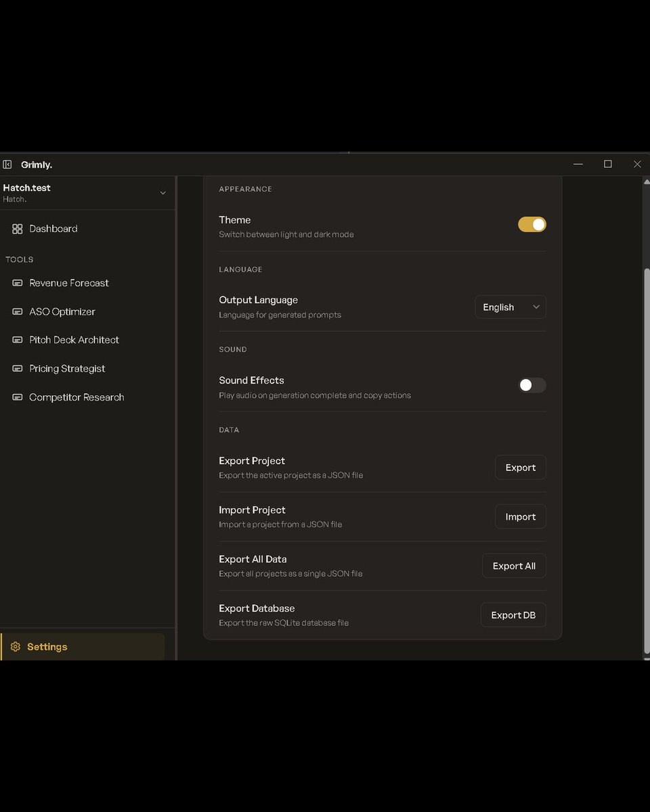Enable the Sound Effects switch
The width and height of the screenshot is (650, 812).
(532, 385)
